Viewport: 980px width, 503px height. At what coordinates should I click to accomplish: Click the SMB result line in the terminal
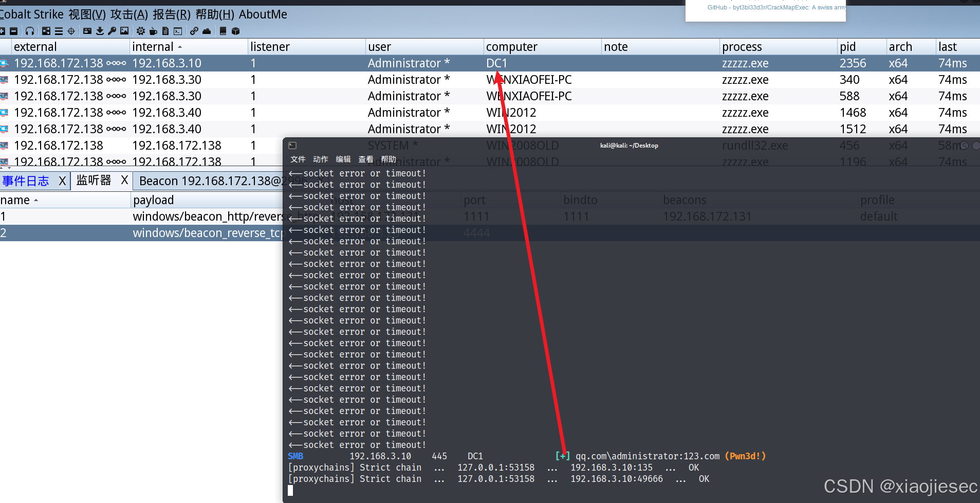point(527,456)
